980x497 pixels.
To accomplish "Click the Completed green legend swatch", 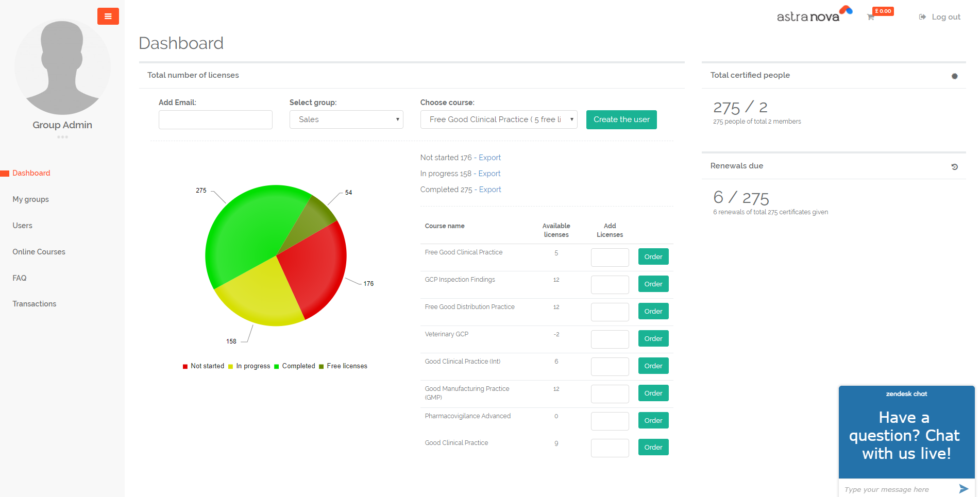I will (277, 367).
